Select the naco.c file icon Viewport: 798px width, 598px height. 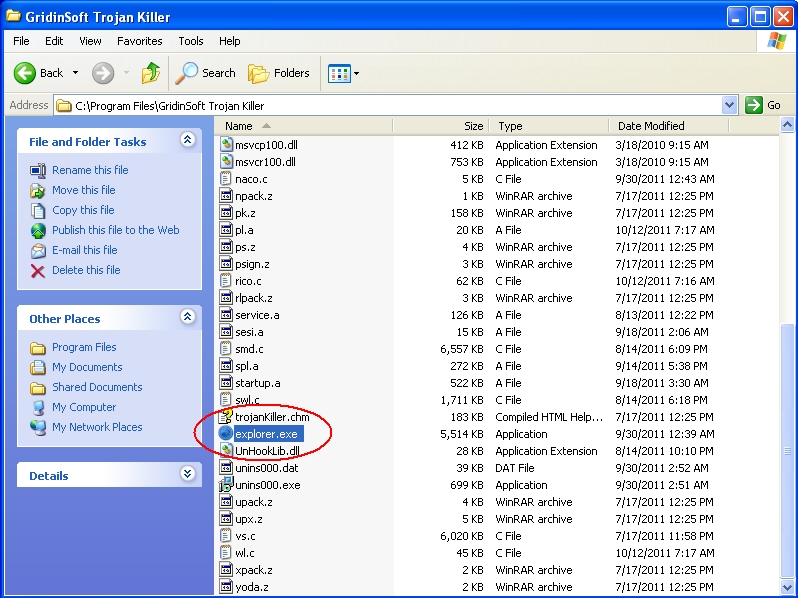[225, 179]
